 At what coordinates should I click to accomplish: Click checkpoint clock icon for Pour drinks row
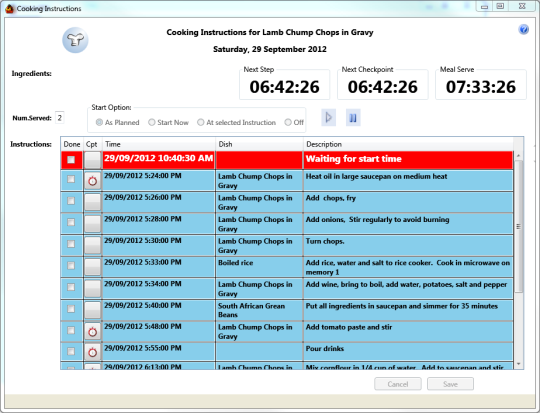pos(93,352)
